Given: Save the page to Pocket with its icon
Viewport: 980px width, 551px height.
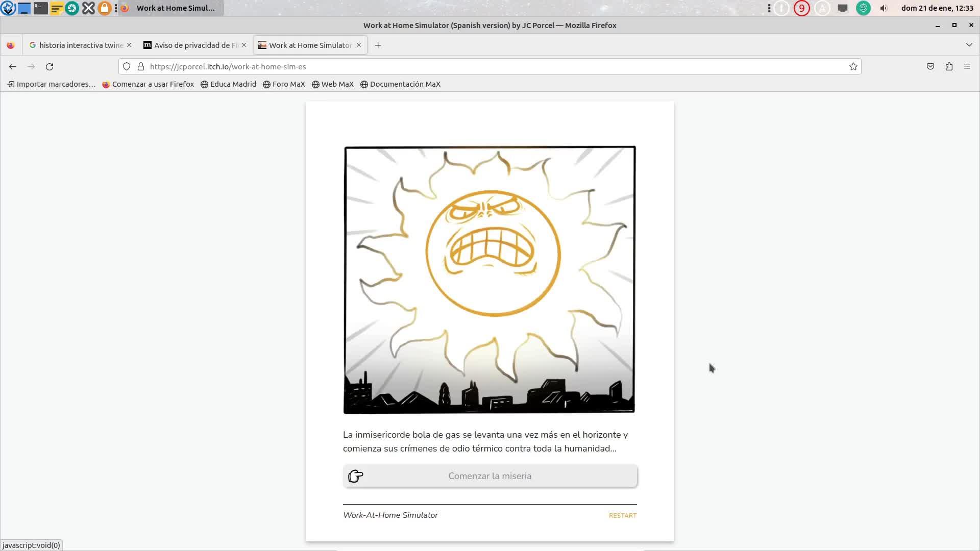Looking at the screenshot, I should (930, 67).
